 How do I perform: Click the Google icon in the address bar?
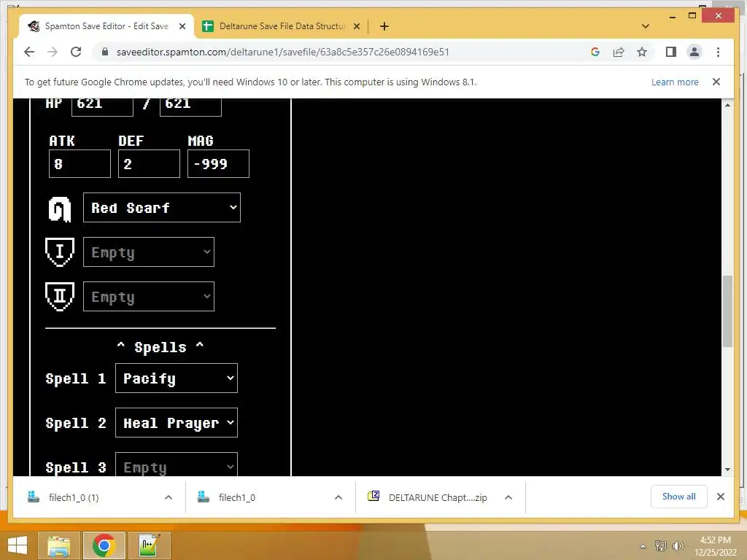point(595,52)
